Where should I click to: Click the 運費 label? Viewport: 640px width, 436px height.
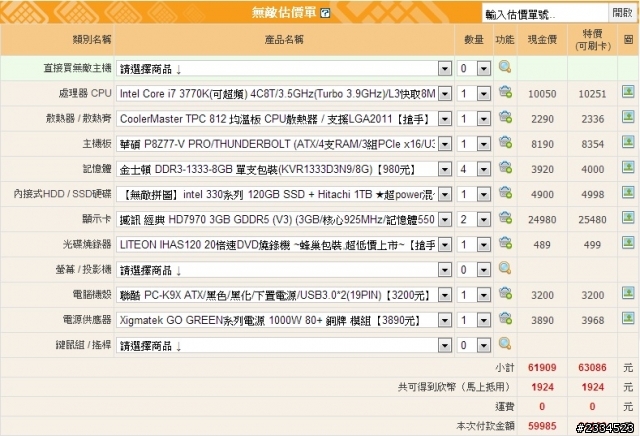tap(505, 407)
